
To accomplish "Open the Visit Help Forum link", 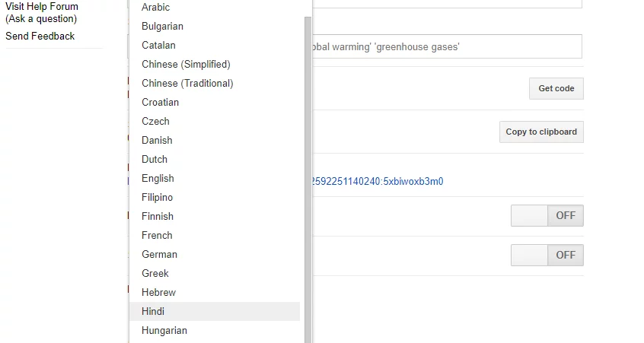I will pyautogui.click(x=42, y=7).
